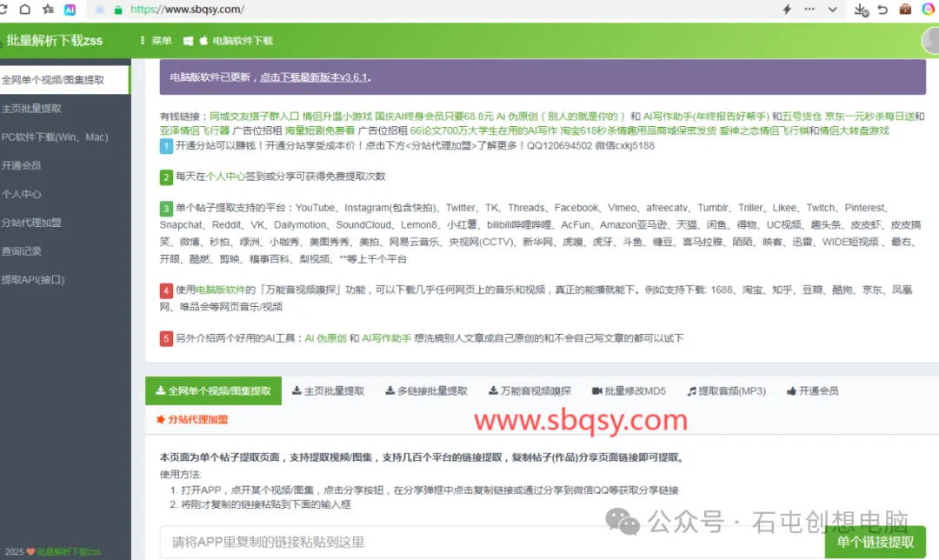The height and width of the screenshot is (560, 939).
Task: Open the favorites star icon
Action: point(48,9)
